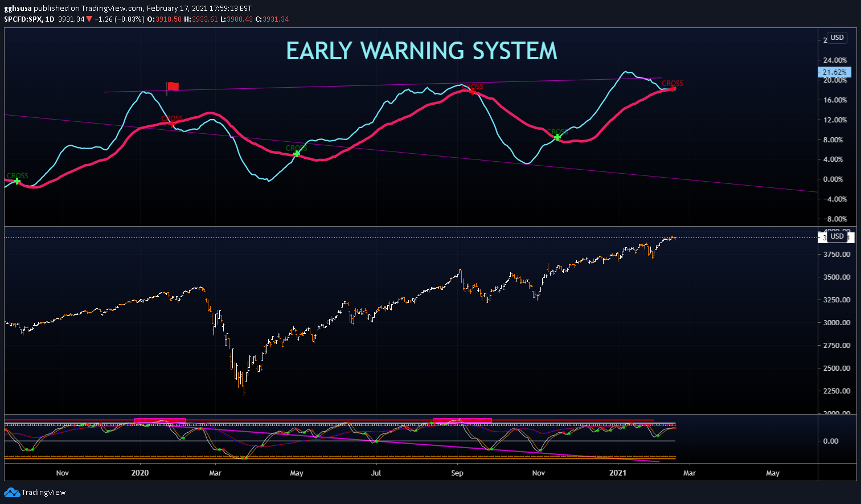Click the EARLY WARNING SYSTEM title text
Screen dimensions: 861x504
pos(421,51)
